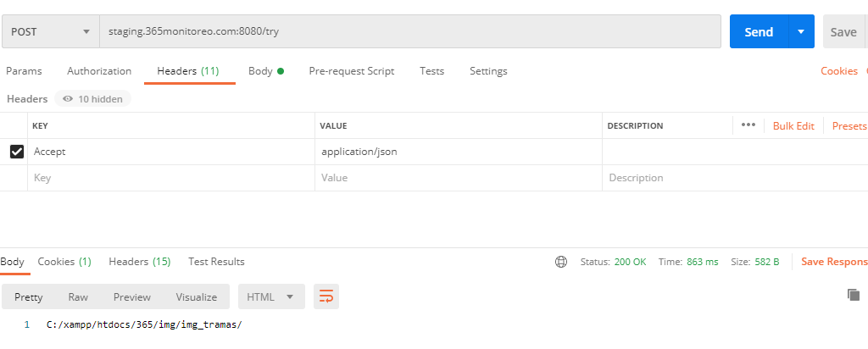Viewport: 868px width, 349px height.
Task: Click the copy response icon
Action: [854, 295]
